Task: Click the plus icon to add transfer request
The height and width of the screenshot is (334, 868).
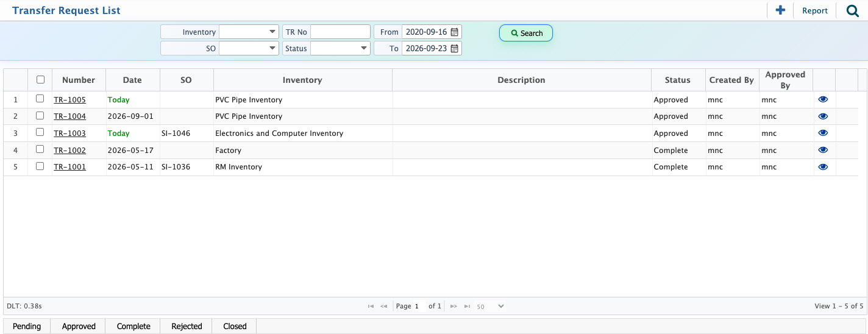Action: click(x=780, y=10)
